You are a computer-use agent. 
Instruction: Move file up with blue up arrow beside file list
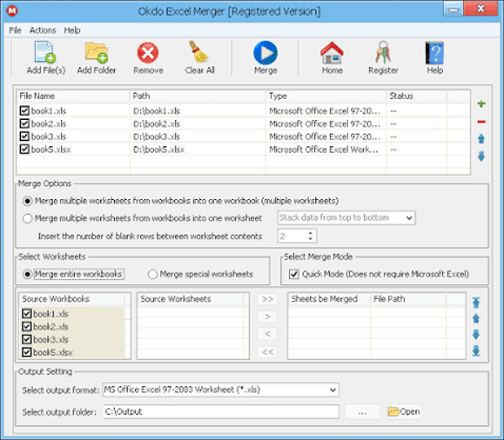(481, 139)
